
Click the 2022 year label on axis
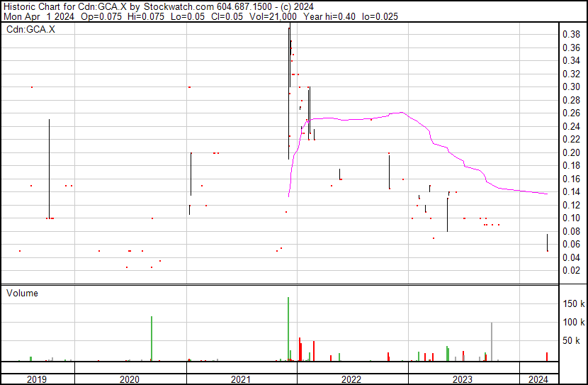[x=351, y=379]
